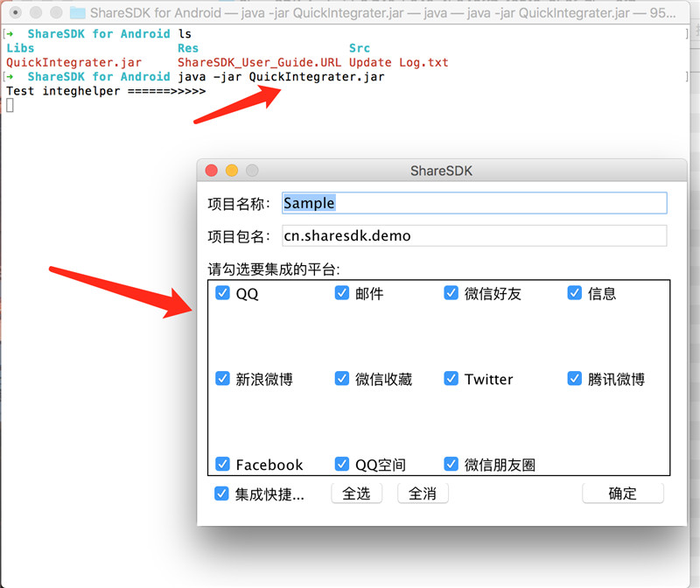Viewport: 700px width, 588px height.
Task: Toggle the 邮件 checkbox
Action: click(342, 293)
